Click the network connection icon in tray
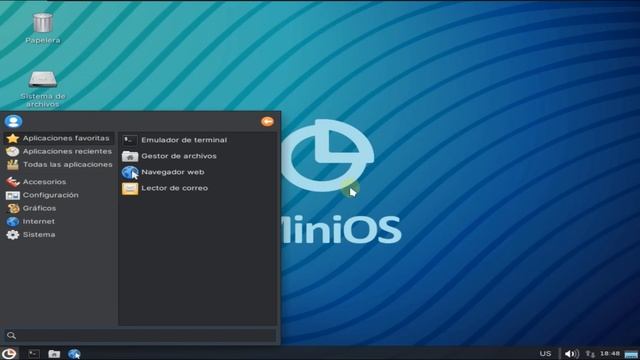This screenshot has height=360, width=640. click(590, 353)
